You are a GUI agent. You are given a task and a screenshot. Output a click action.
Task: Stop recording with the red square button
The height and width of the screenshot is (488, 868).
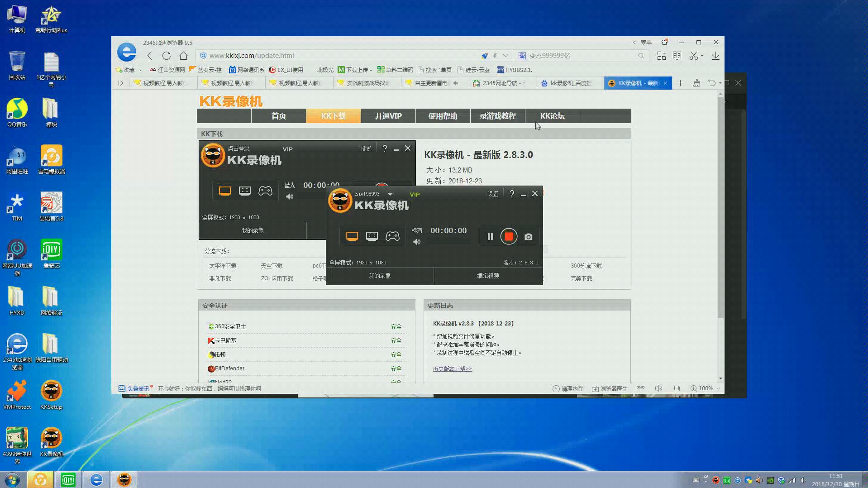pyautogui.click(x=509, y=236)
